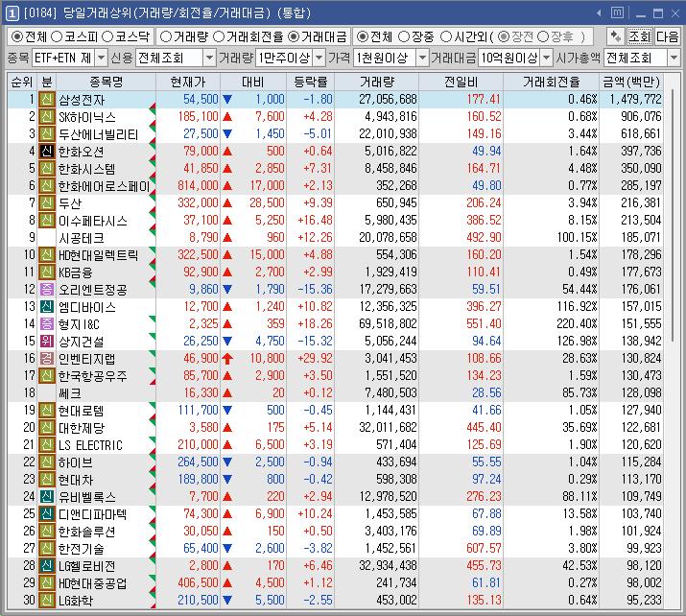The image size is (686, 616).
Task: Sort by the 금액(백만) column header
Action: coord(631,82)
